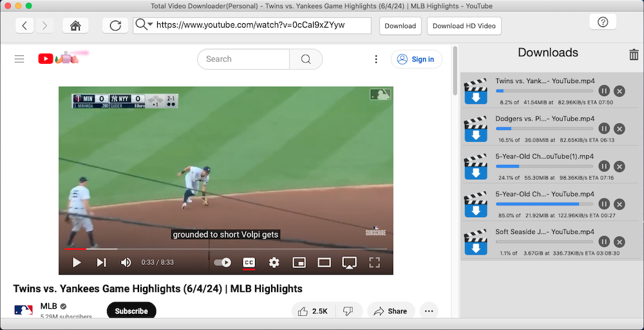Switch to theater mode
Viewport: 644px width, 330px height.
coord(325,262)
